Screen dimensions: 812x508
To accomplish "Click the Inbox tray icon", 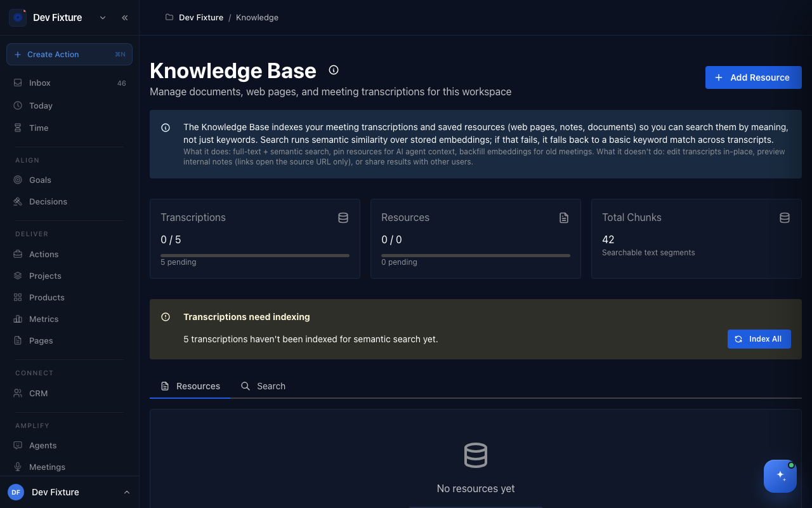I will (18, 83).
